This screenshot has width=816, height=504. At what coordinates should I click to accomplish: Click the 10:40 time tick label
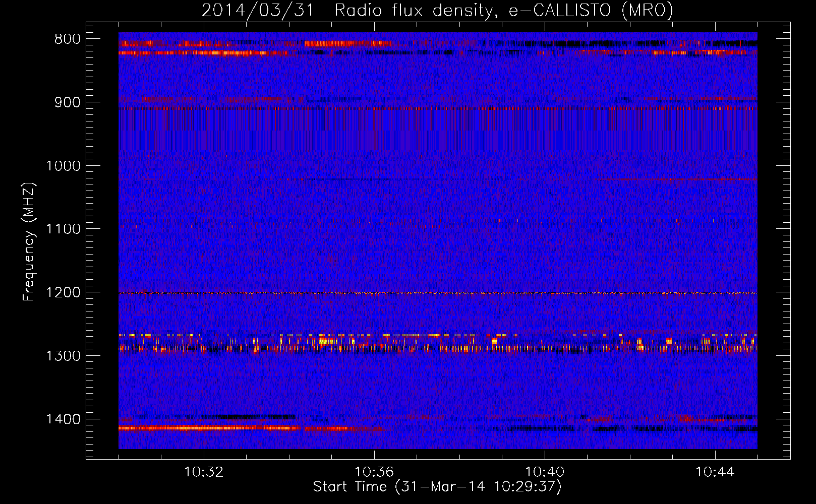(545, 472)
